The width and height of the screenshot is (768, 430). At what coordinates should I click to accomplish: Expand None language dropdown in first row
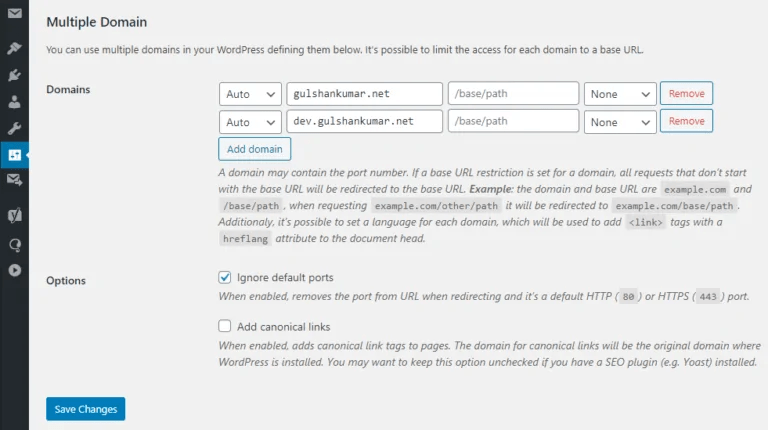pos(620,94)
